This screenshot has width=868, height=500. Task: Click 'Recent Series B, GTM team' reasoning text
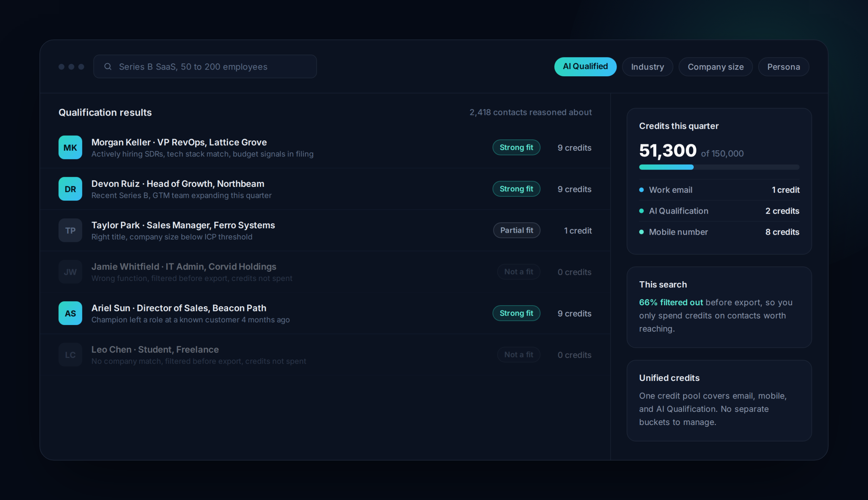click(181, 195)
